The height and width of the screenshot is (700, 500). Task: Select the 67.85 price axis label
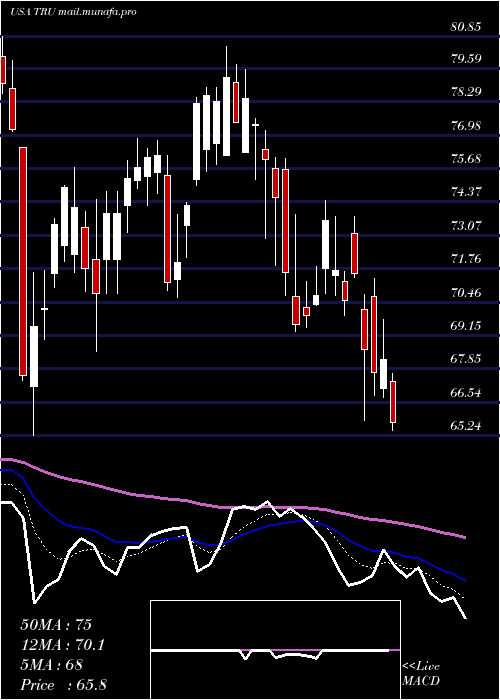pyautogui.click(x=466, y=359)
